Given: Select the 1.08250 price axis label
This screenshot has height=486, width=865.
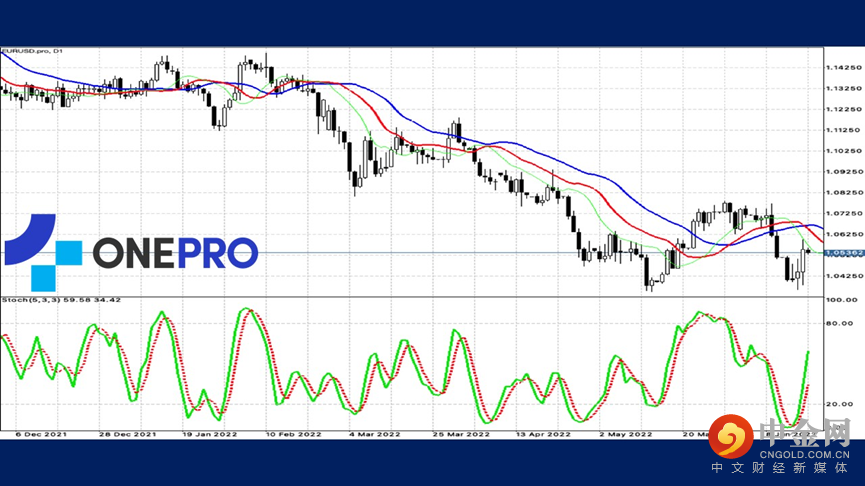Looking at the screenshot, I should point(843,193).
